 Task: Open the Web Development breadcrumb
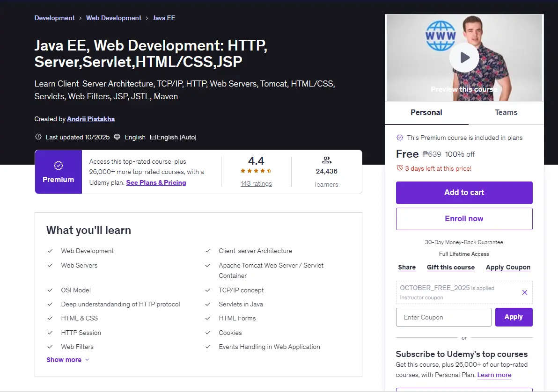click(114, 18)
